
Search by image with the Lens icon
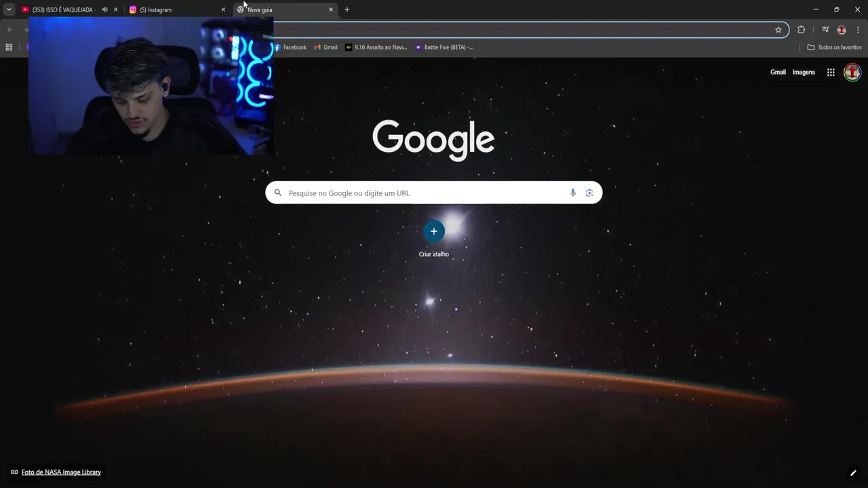point(589,192)
